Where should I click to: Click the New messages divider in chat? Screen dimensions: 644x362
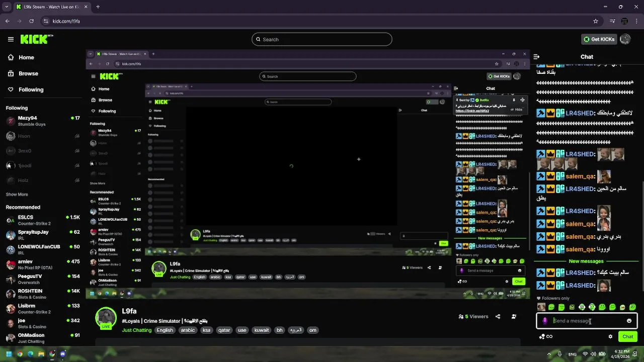(586, 261)
